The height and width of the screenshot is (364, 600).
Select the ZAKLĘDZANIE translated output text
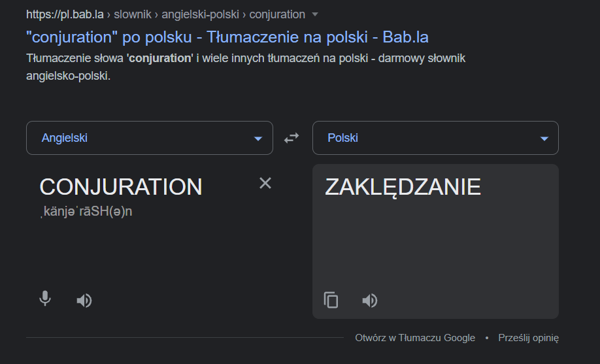click(403, 187)
